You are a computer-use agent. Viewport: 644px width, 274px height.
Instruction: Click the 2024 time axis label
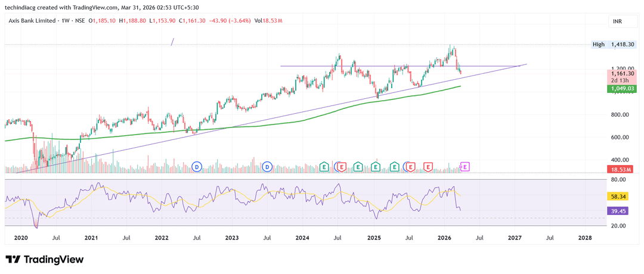[303, 238]
